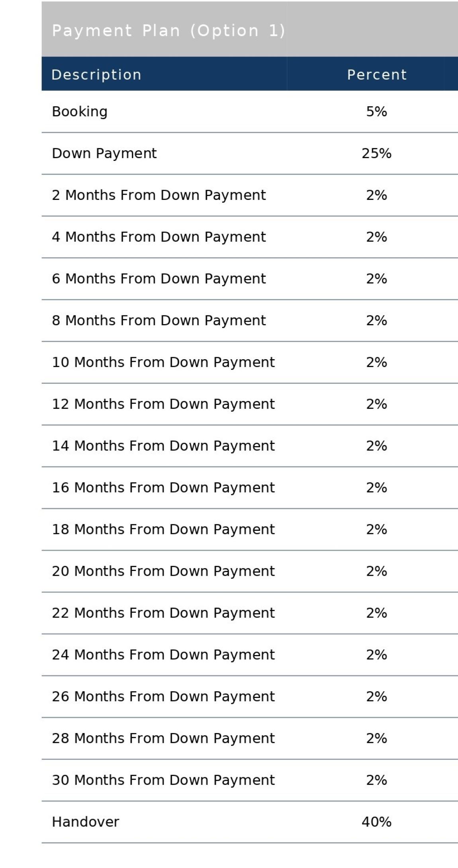Click the percent for the 24 Months installment
458x868 pixels.
[377, 655]
